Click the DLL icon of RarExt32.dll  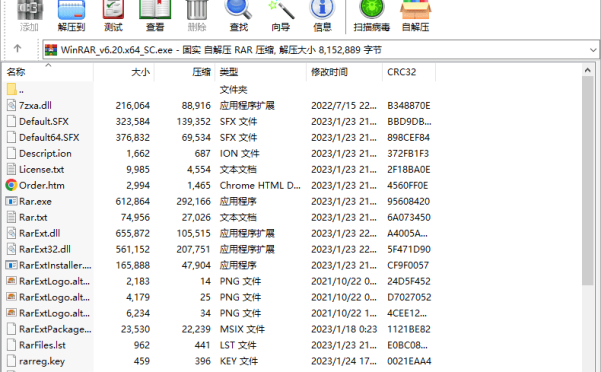point(11,249)
